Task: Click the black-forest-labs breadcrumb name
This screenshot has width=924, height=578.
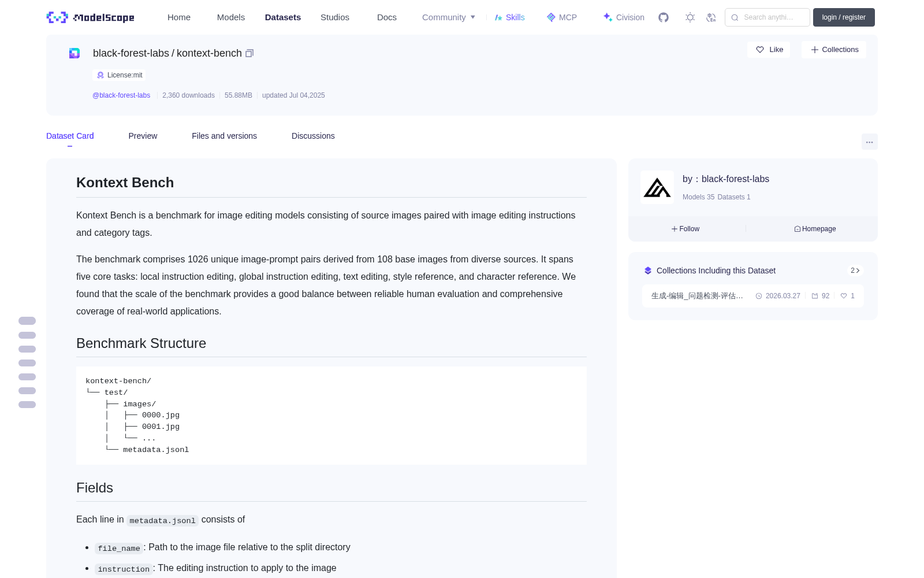Action: (131, 53)
